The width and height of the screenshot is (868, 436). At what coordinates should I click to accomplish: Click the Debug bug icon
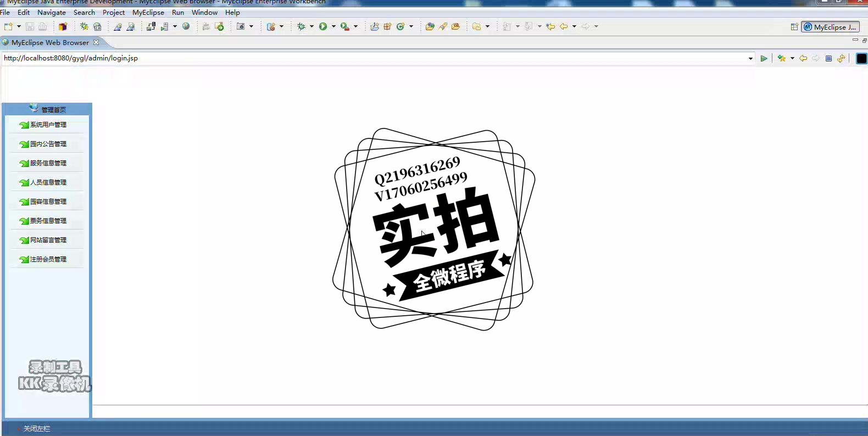coord(301,26)
